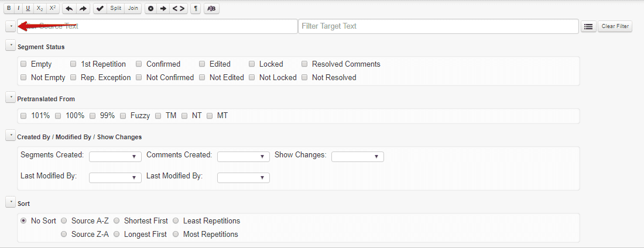This screenshot has height=248, width=644.
Task: Focus the Filter Target Text field
Action: 439,26
